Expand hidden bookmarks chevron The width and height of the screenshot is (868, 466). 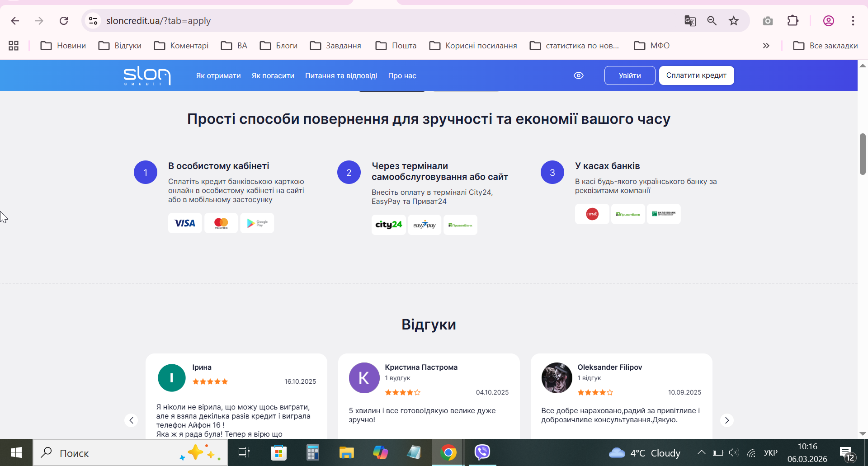(766, 46)
